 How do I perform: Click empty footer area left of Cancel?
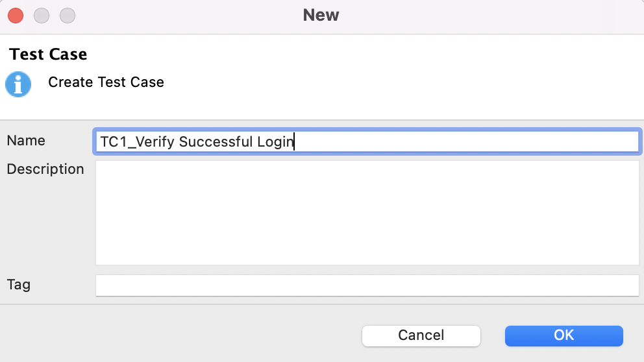point(182,335)
